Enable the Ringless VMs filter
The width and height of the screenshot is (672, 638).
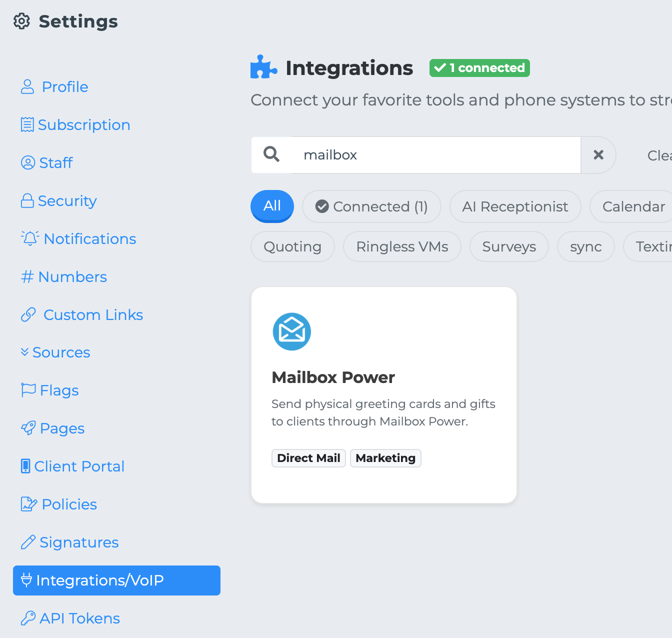402,246
